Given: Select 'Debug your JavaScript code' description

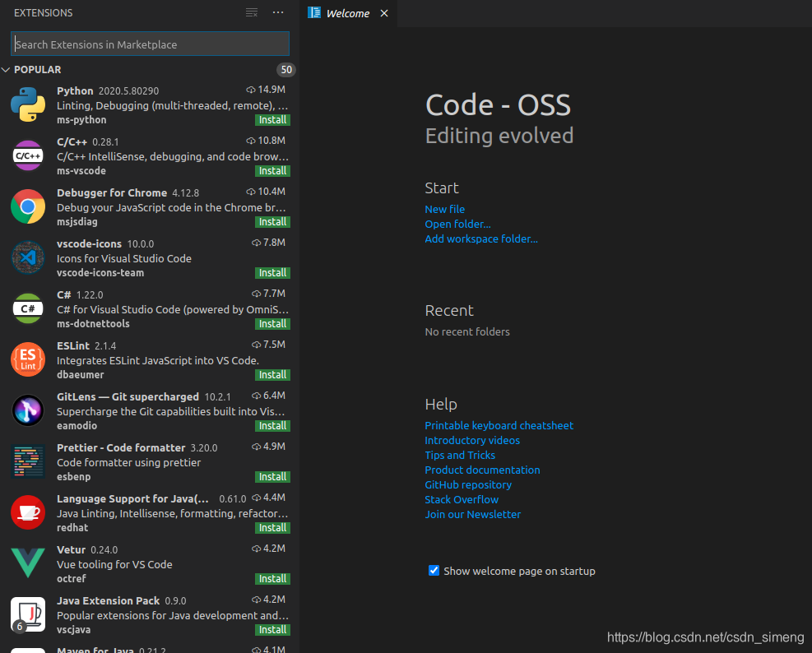Looking at the screenshot, I should (x=171, y=207).
